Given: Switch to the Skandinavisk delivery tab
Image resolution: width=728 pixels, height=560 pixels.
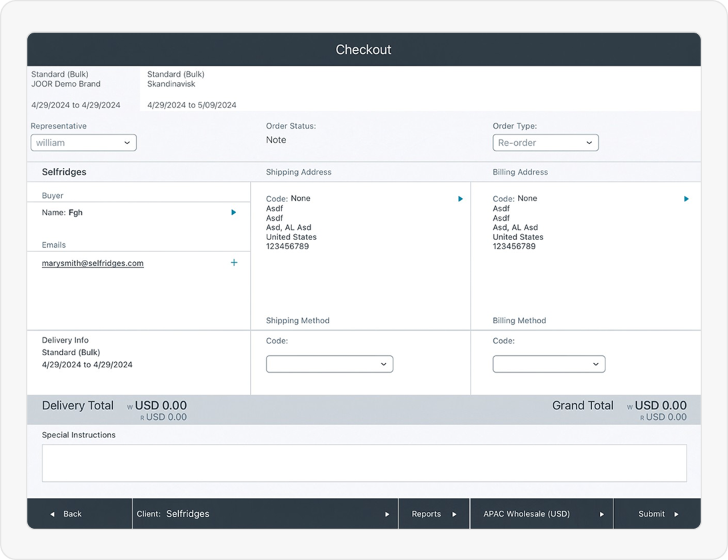Looking at the screenshot, I should [191, 89].
